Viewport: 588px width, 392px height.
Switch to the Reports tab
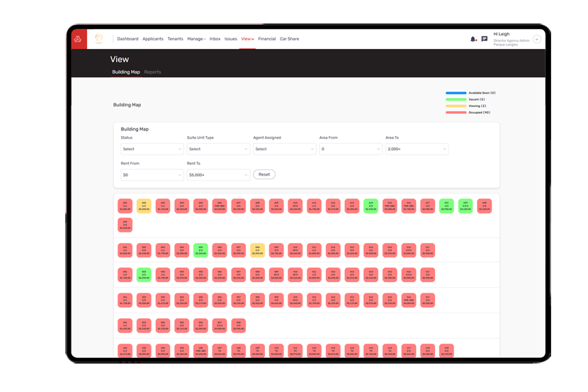[x=152, y=72]
